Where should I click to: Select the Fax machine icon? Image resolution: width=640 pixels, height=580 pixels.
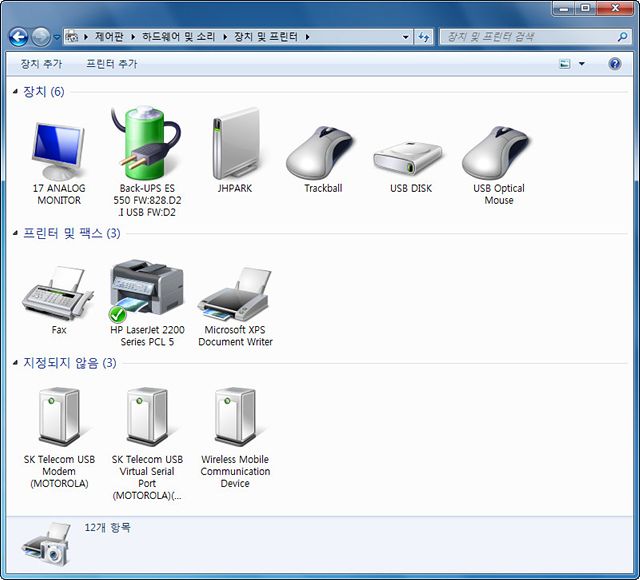(58, 292)
